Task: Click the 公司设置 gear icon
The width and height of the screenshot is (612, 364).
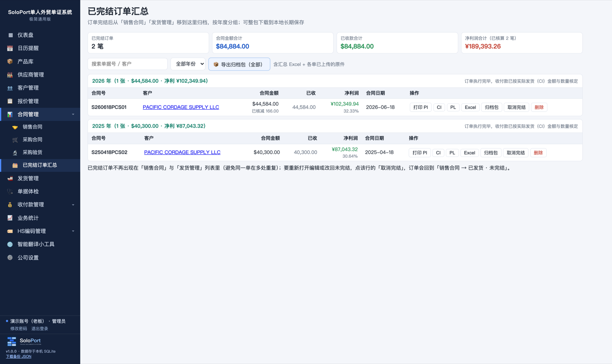Action: (10, 258)
